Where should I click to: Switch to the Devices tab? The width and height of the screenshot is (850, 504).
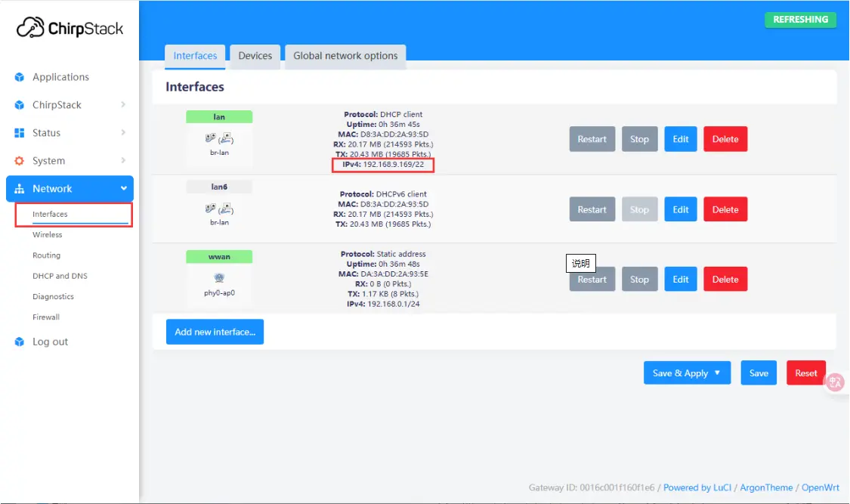255,55
